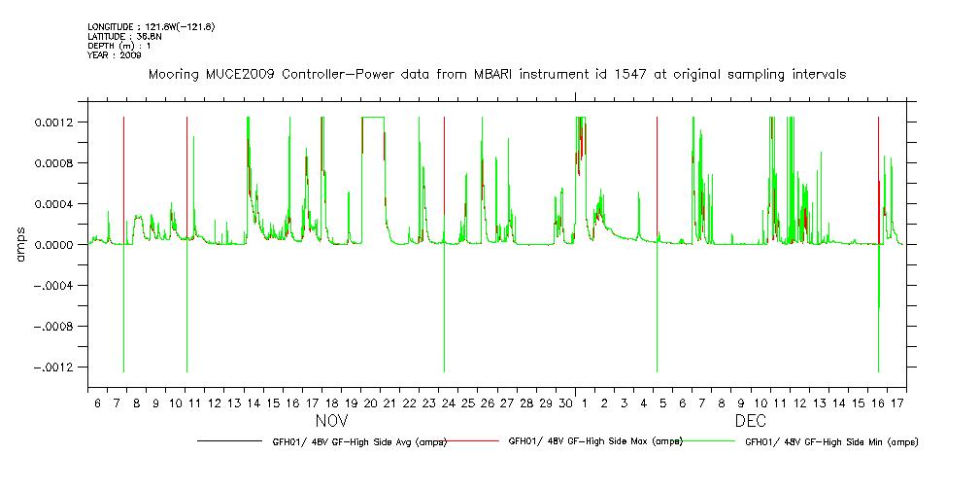Select the NOV month label
Screen dimensions: 980x490
[331, 421]
